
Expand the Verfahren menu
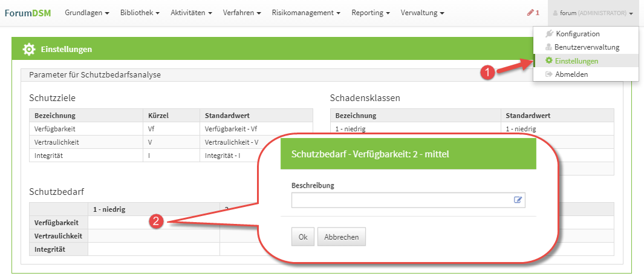242,13
